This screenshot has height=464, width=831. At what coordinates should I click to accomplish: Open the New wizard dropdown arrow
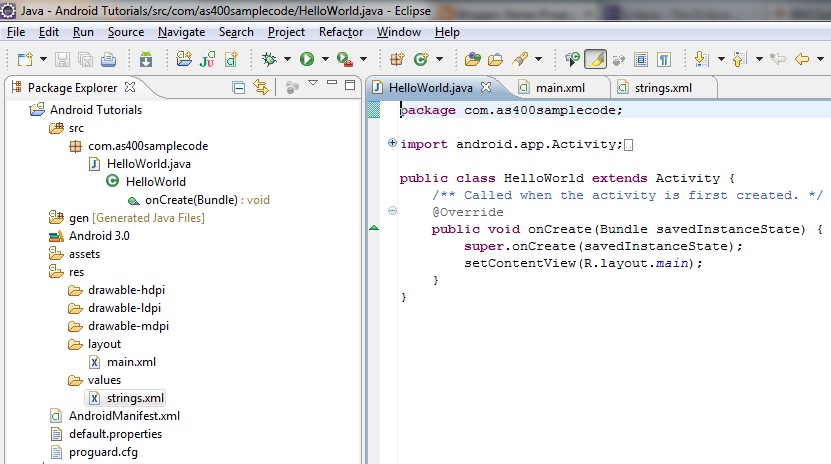click(x=43, y=59)
